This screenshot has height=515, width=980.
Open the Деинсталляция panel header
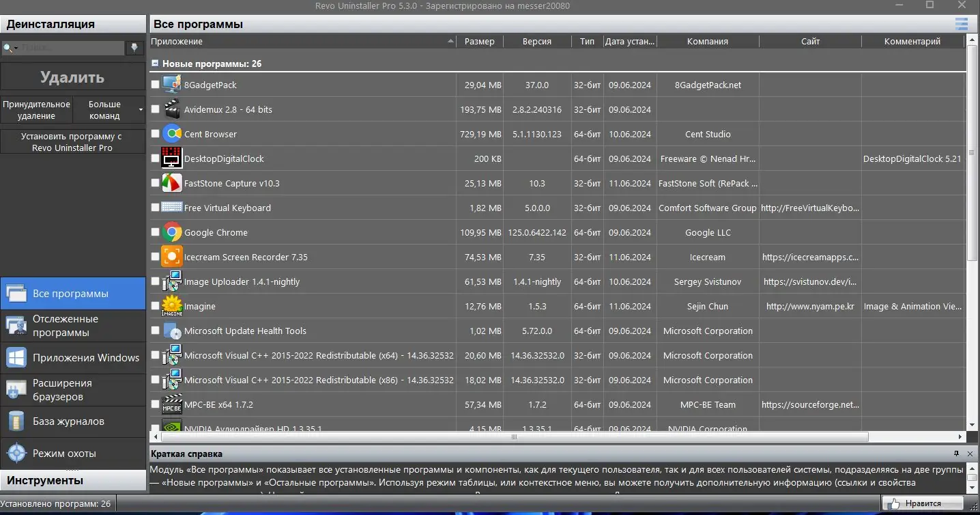[x=73, y=25]
